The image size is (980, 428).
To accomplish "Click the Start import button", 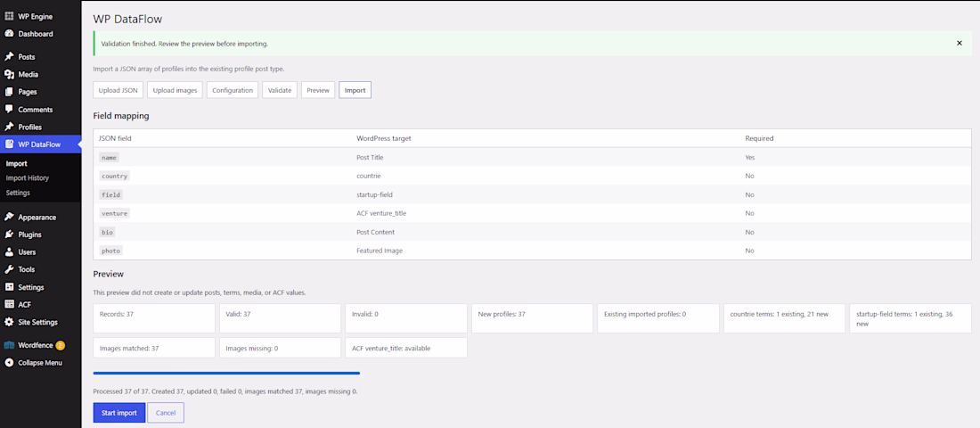I will (x=118, y=413).
